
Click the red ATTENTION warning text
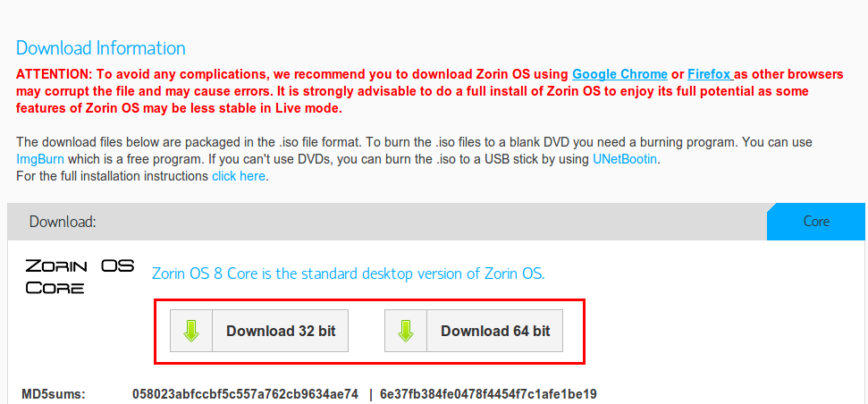430,91
